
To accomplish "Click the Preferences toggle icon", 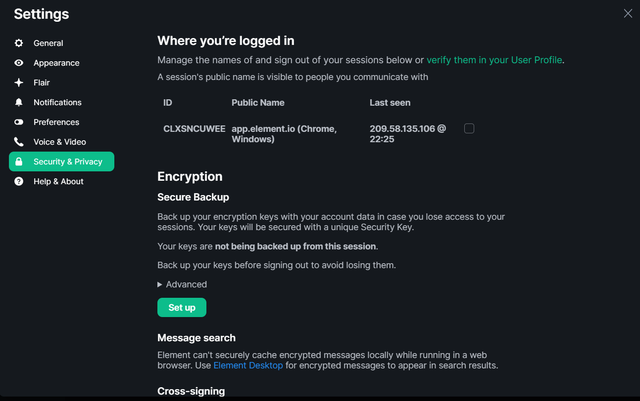I will pyautogui.click(x=19, y=122).
